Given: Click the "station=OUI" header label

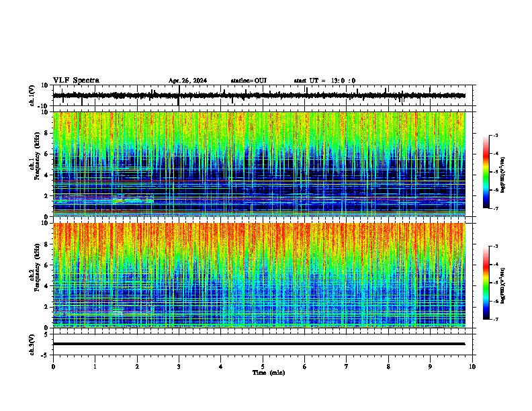Looking at the screenshot, I should [x=249, y=81].
